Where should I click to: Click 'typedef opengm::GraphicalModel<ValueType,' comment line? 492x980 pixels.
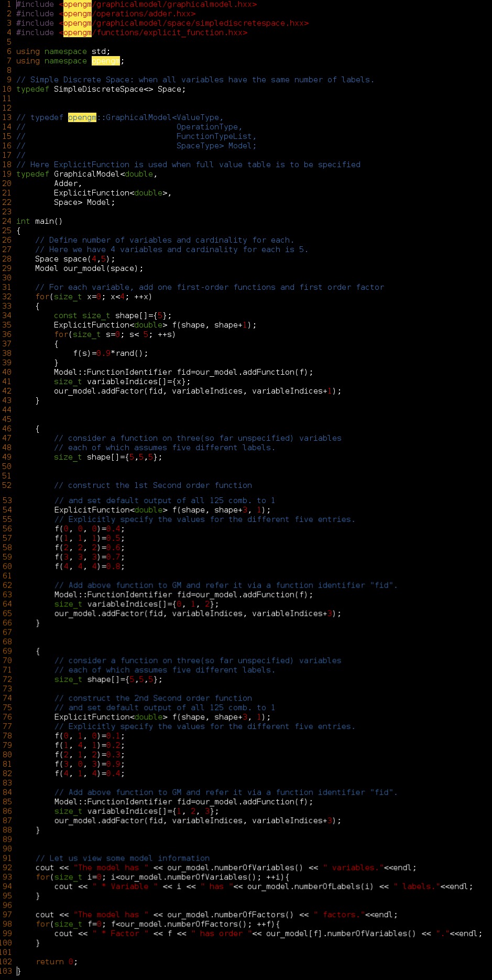tap(120, 117)
